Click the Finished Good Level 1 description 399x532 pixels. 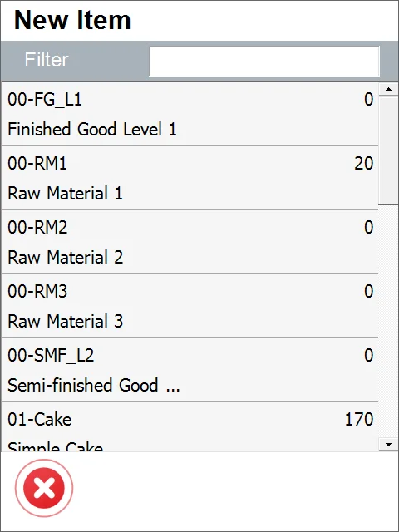tap(92, 130)
